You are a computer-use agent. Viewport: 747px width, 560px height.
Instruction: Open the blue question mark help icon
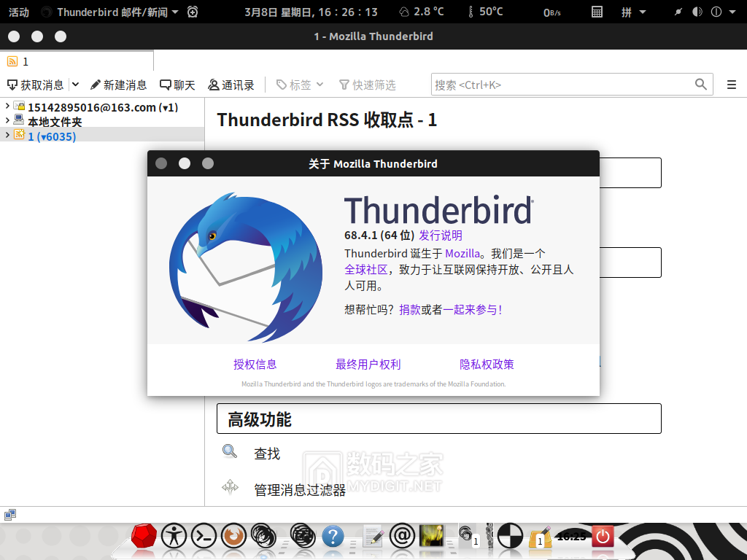(333, 537)
